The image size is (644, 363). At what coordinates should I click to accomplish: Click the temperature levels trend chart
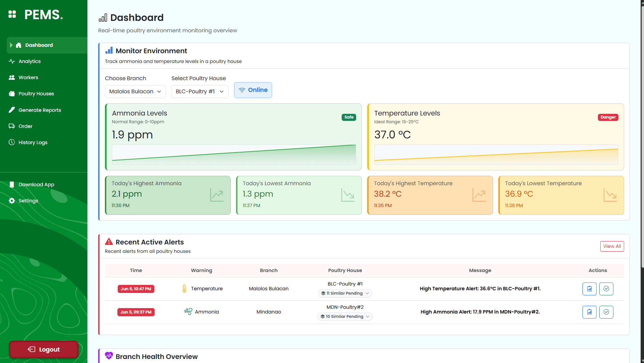[x=496, y=154]
